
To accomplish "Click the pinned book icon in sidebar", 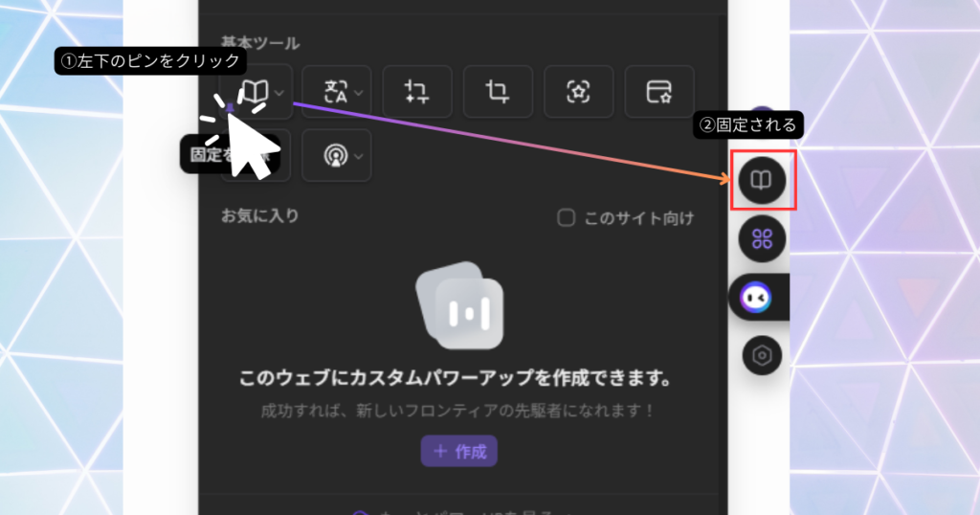I will pos(762,180).
